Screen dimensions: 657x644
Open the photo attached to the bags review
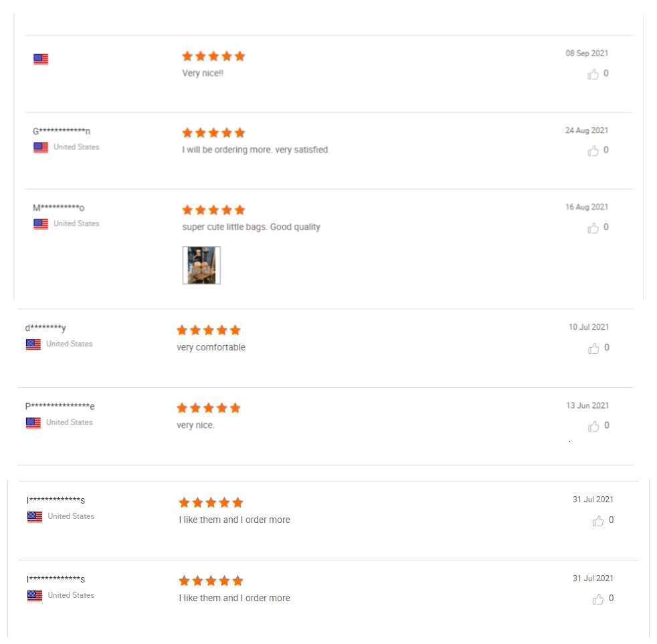pos(201,265)
